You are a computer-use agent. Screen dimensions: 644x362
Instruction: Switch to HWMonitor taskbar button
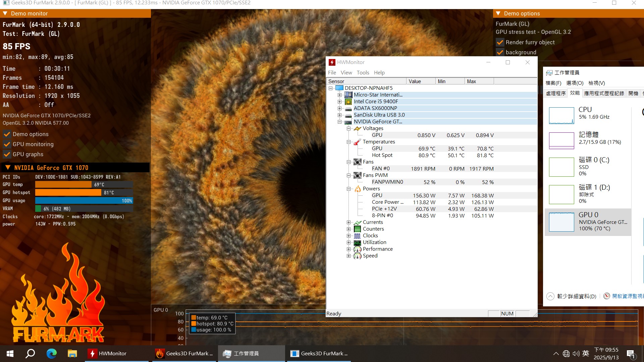117,354
